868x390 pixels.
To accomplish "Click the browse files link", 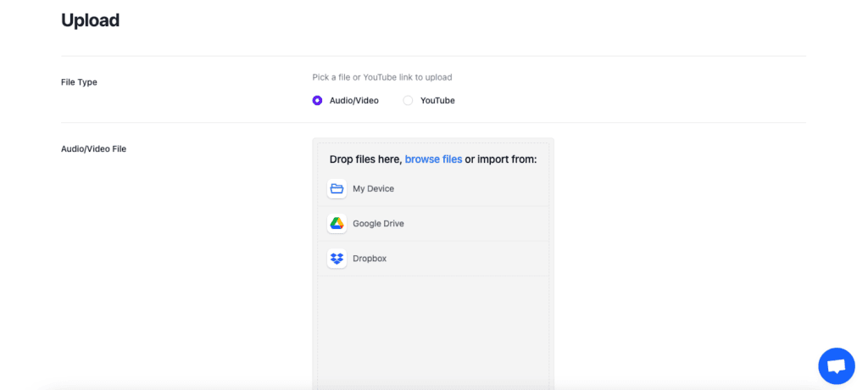I will pyautogui.click(x=433, y=159).
